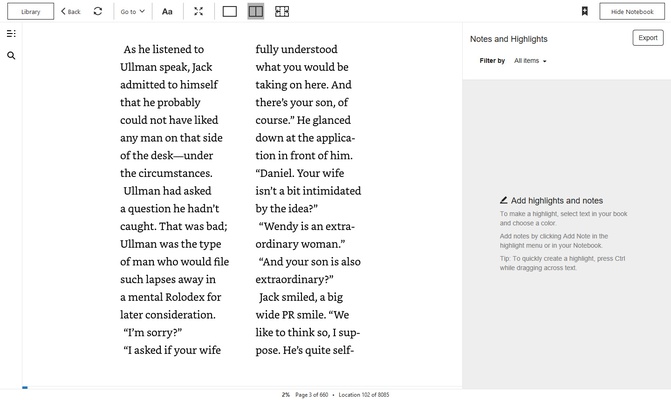Open the Library

pyautogui.click(x=30, y=12)
